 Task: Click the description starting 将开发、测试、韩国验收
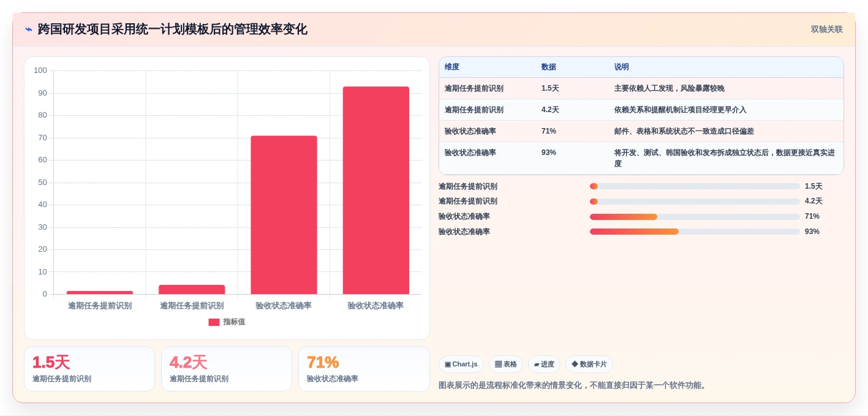click(725, 158)
